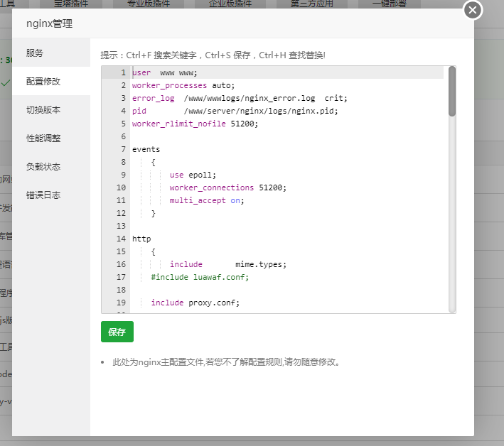Screen dimensions: 504x446
Task: Click the 'use epoll;' line
Action: [x=193, y=175]
